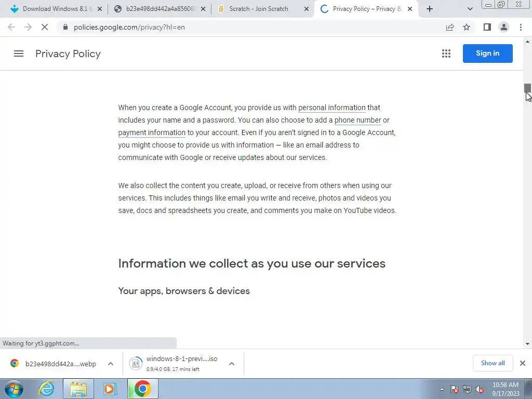This screenshot has width=532, height=399.
Task: Stop loading the page
Action: pos(45,27)
